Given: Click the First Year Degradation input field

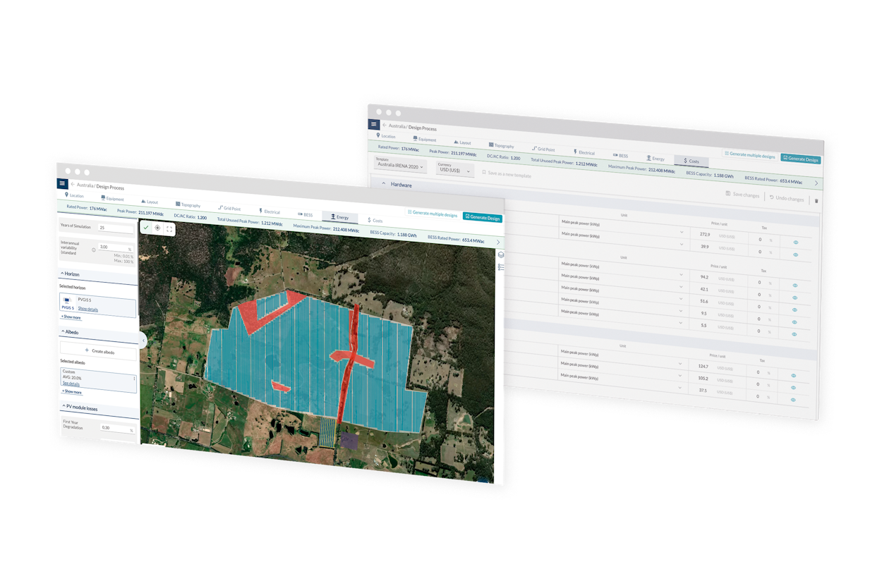Looking at the screenshot, I should tap(116, 427).
